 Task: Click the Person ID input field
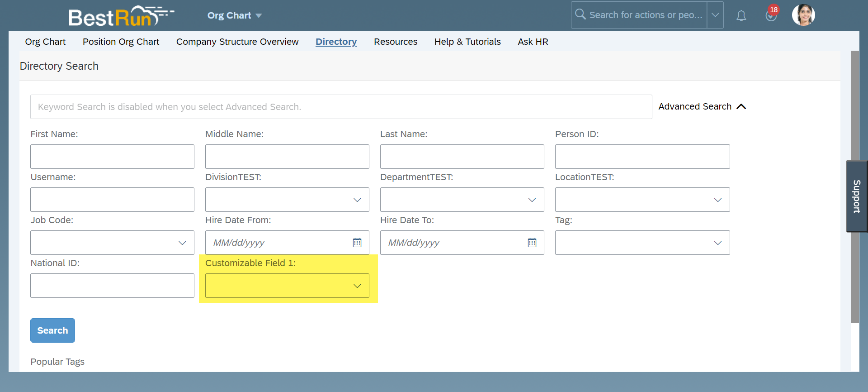click(642, 157)
